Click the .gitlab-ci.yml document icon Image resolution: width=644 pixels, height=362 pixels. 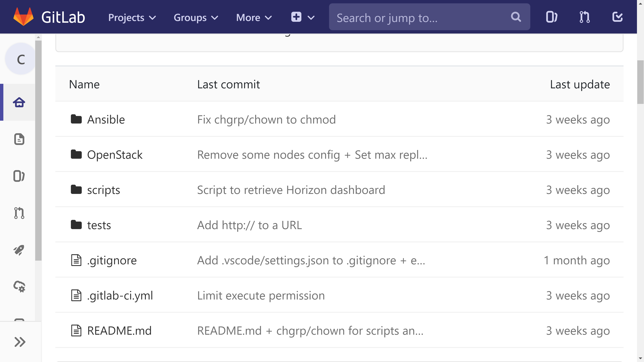(76, 295)
